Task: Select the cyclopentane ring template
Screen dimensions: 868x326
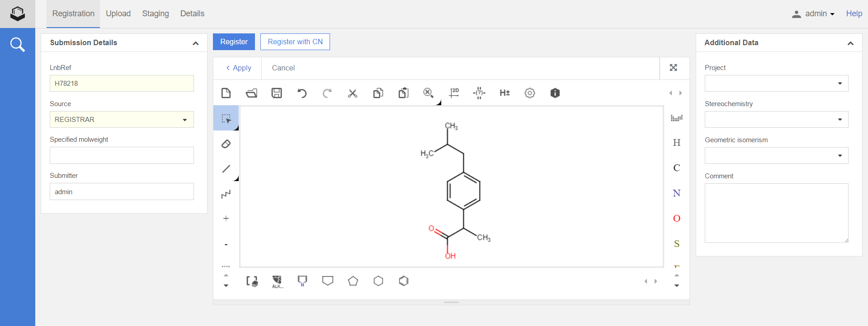Action: [353, 281]
